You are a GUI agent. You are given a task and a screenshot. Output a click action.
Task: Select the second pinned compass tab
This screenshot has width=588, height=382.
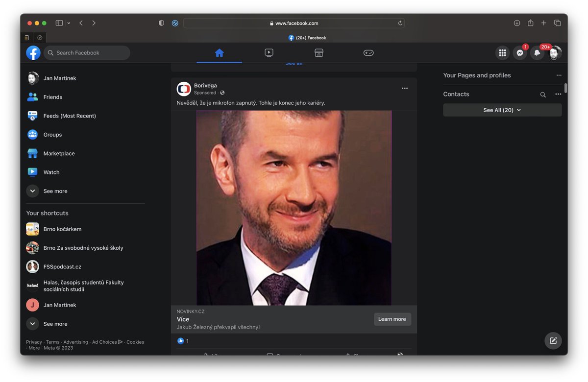(40, 38)
